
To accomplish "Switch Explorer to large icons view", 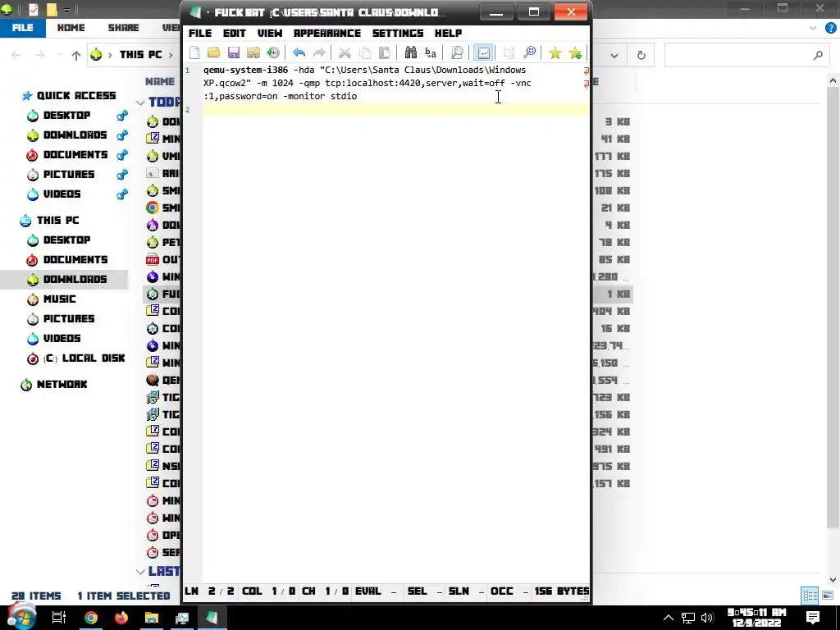I will [x=828, y=596].
